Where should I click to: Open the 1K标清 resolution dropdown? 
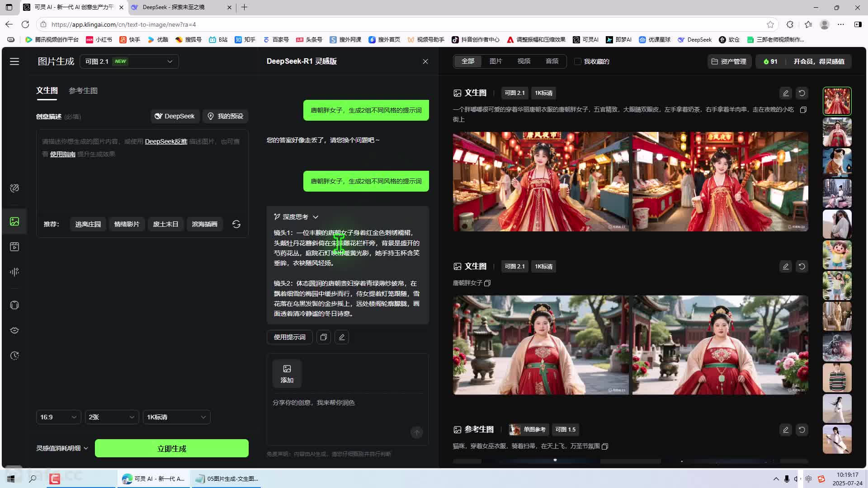(x=176, y=417)
